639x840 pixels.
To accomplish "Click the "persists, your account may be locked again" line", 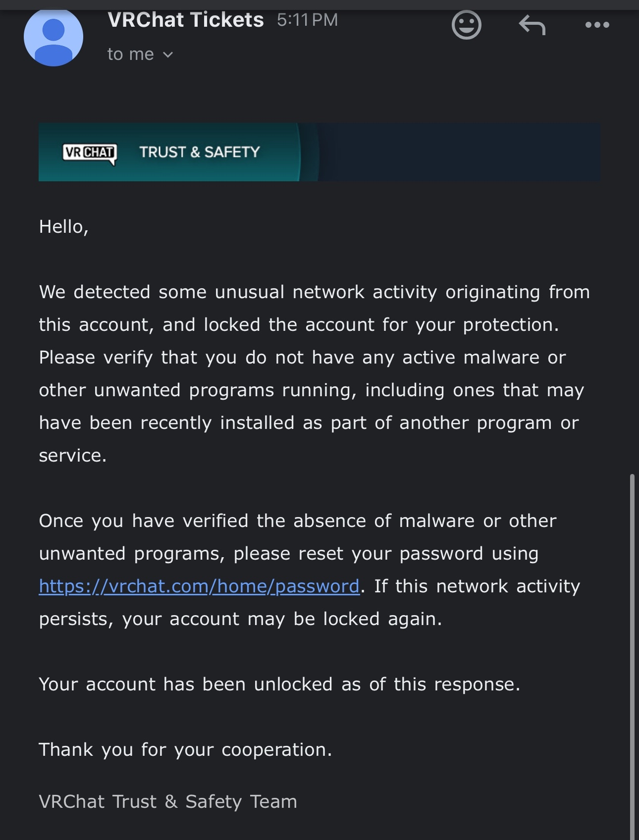I will tap(240, 619).
